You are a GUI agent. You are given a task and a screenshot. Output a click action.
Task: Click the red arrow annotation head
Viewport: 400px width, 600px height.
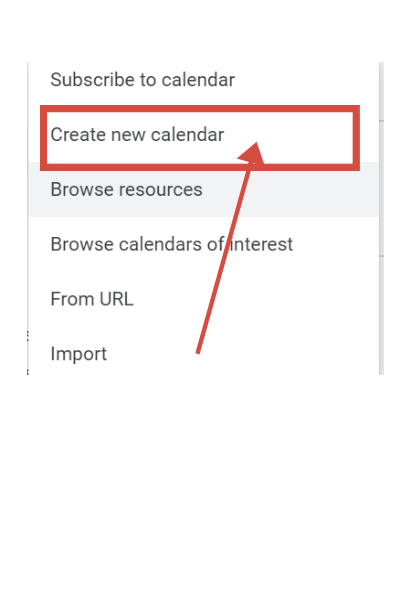point(253,153)
